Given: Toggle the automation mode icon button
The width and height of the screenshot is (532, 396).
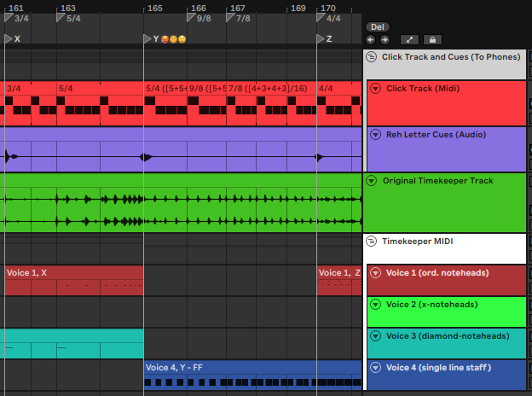Looking at the screenshot, I should tap(409, 40).
